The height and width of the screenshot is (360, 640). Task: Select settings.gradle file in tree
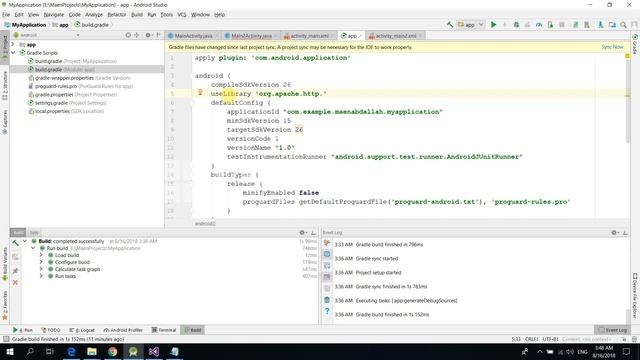coord(67,103)
